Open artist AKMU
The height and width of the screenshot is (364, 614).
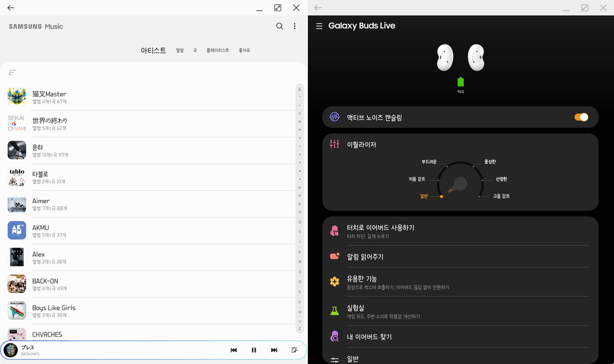tap(149, 231)
